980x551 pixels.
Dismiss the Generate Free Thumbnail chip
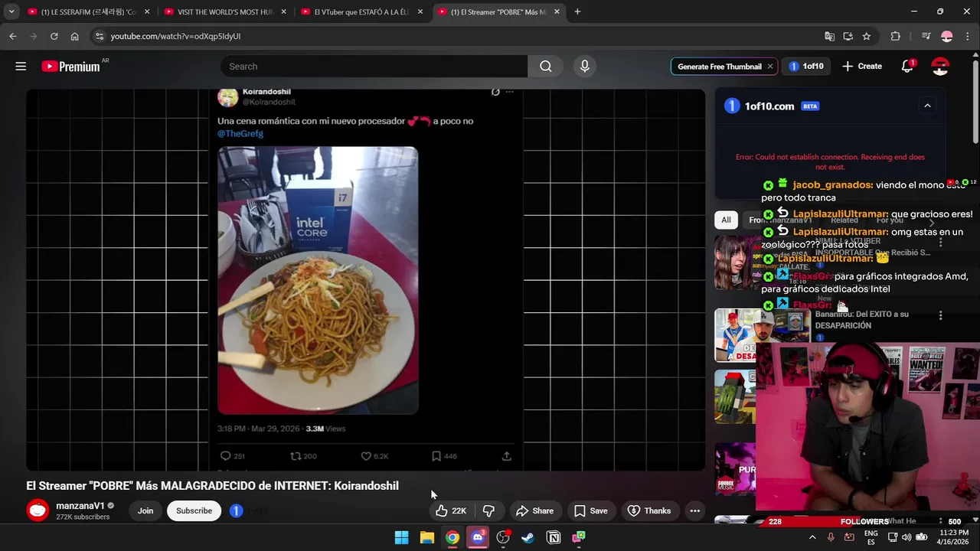(770, 67)
